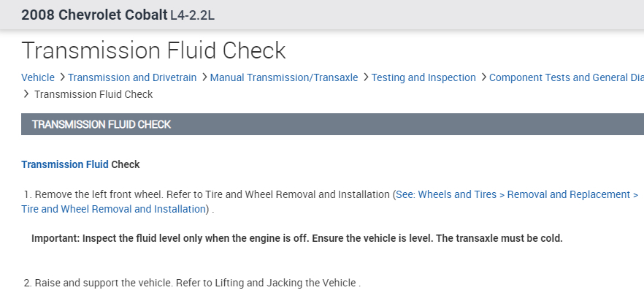
Task: Click step 2 Raise and support the vehicle
Action: (x=192, y=283)
